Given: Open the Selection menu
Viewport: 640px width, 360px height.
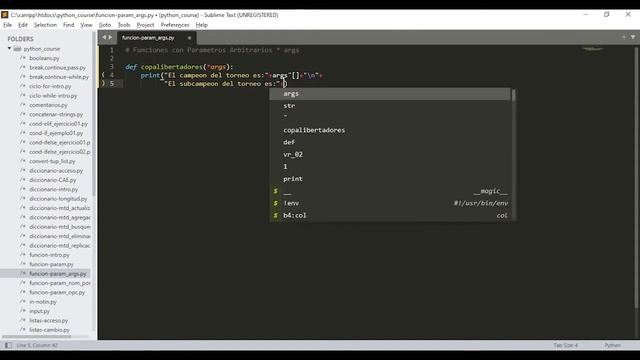Looking at the screenshot, I should pos(45,25).
